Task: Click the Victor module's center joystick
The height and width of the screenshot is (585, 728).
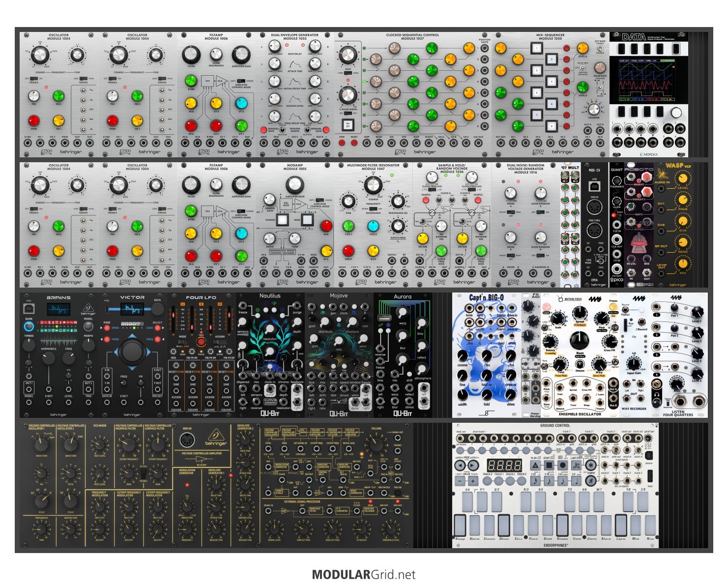Action: coord(132,351)
